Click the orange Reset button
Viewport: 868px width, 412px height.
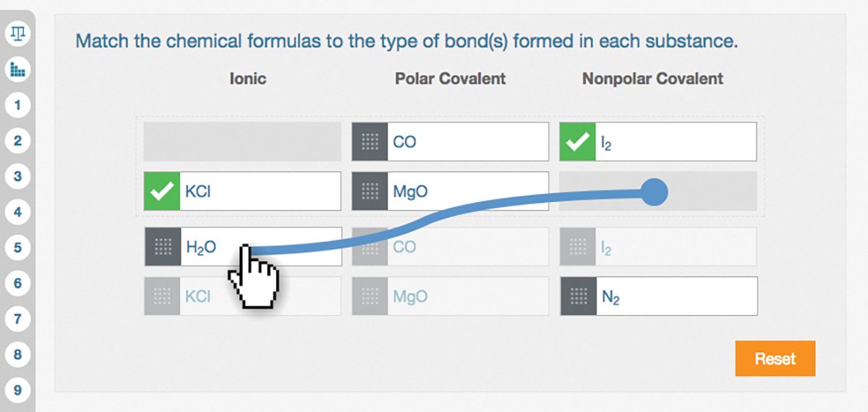(x=775, y=358)
